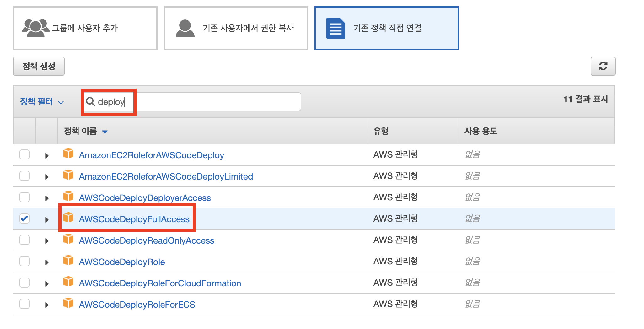The width and height of the screenshot is (644, 329).
Task: Expand AmazonEC2RoleforAWSCodeDeploy row details
Action: click(47, 155)
